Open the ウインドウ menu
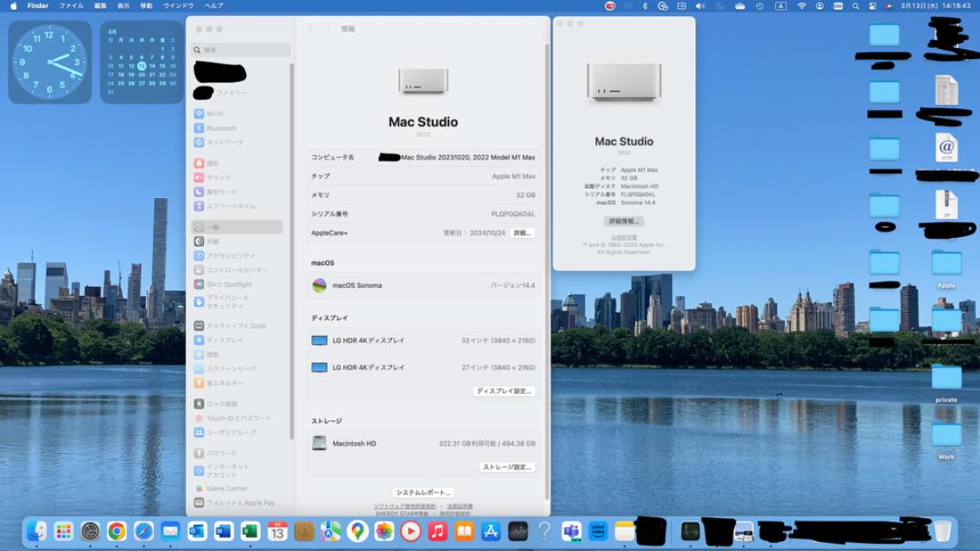 179,5
